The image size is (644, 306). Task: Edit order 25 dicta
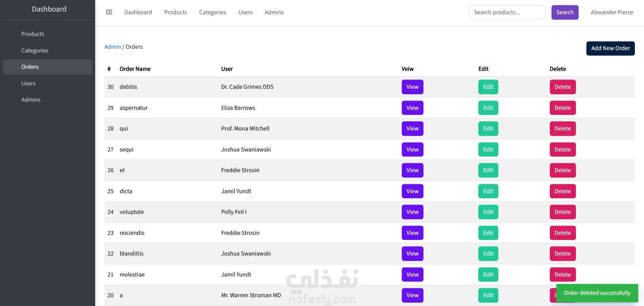(x=488, y=191)
